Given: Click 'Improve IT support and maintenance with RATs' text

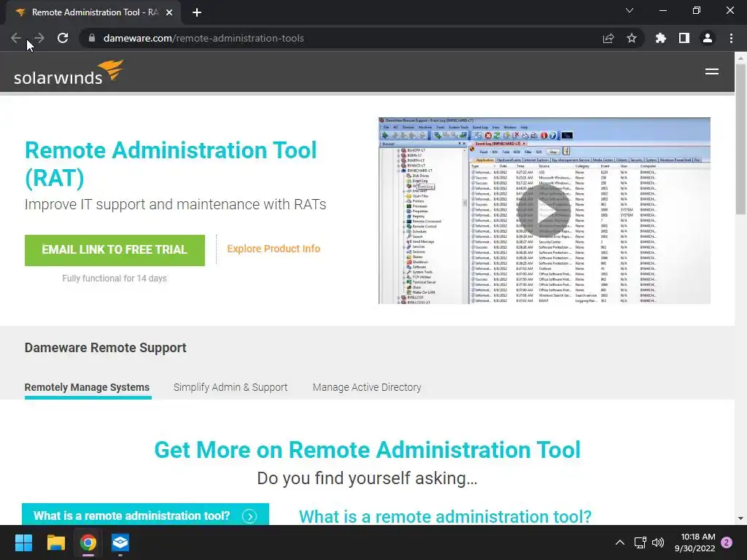Looking at the screenshot, I should tap(175, 204).
